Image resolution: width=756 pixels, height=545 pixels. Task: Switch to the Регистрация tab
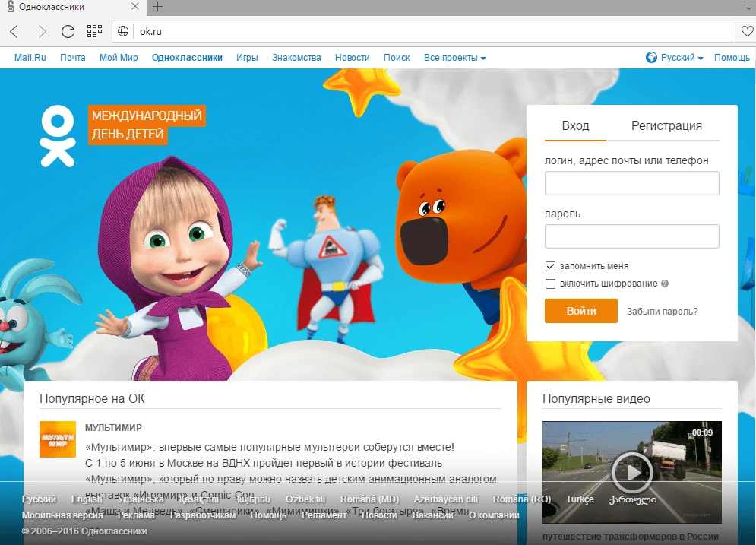coord(666,126)
